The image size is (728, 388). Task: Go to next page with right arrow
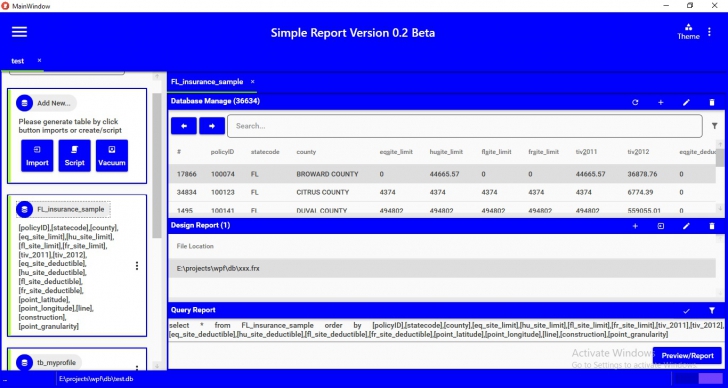pos(212,126)
